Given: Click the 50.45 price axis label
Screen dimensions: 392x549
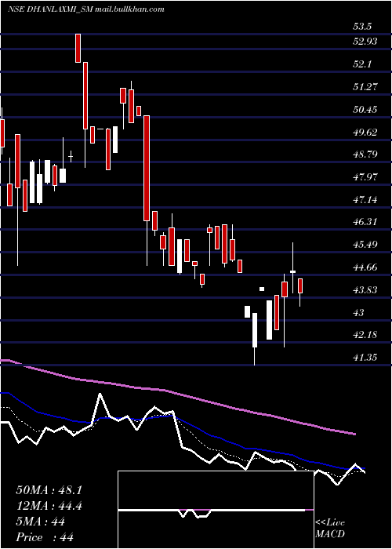Looking at the screenshot, I should (x=365, y=110).
